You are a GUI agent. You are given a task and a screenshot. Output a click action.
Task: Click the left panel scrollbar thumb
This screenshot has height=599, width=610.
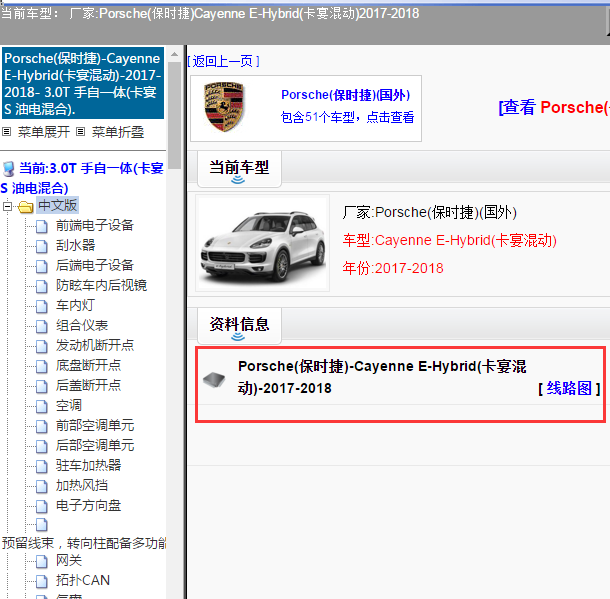tap(174, 115)
